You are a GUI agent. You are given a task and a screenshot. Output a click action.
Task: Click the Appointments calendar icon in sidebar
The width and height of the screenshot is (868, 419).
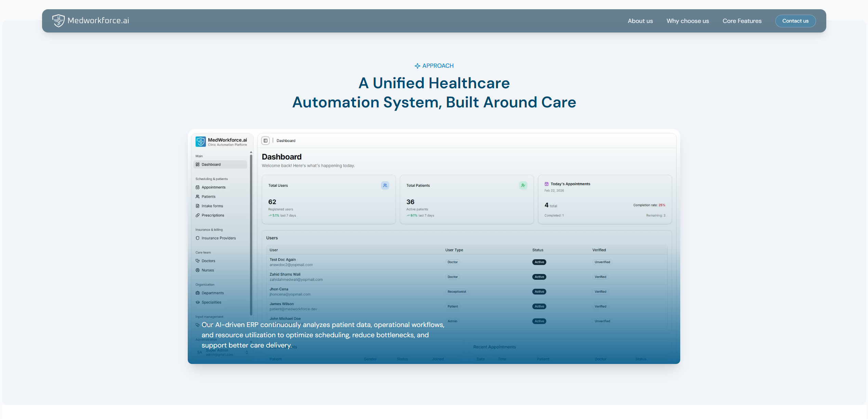click(197, 187)
